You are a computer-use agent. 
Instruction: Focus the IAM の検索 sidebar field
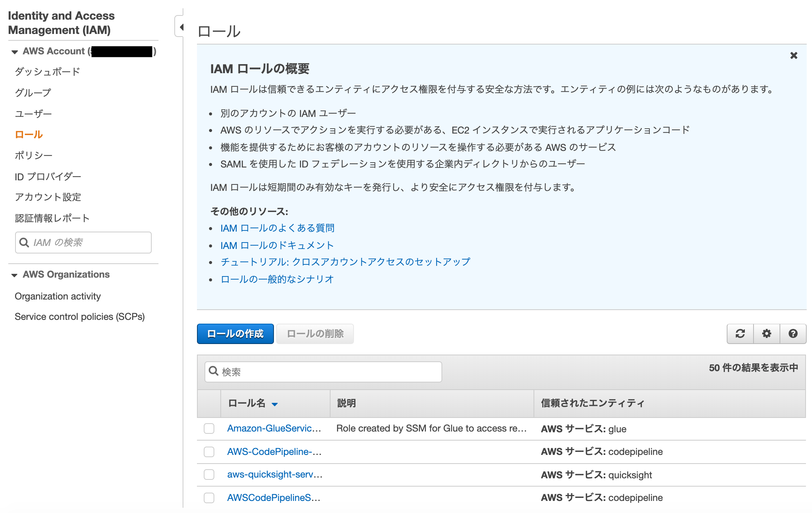coord(83,243)
